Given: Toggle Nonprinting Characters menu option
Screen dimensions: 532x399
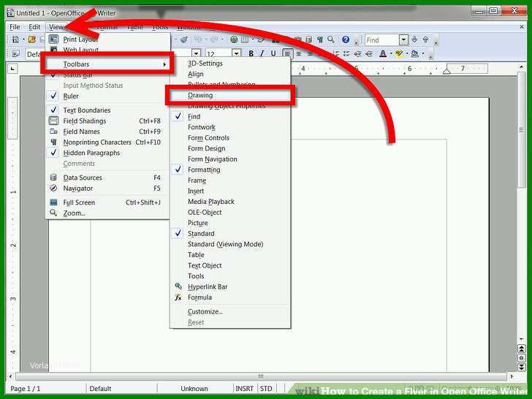Looking at the screenshot, I should [x=107, y=142].
